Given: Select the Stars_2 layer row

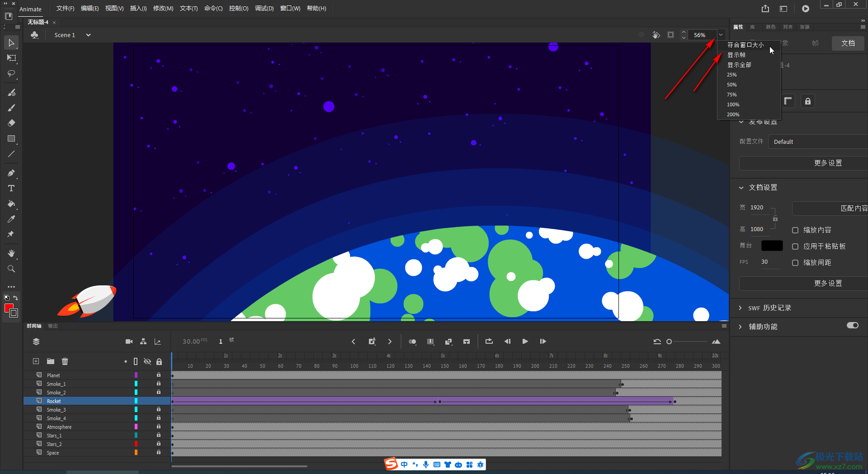Looking at the screenshot, I should coord(97,444).
